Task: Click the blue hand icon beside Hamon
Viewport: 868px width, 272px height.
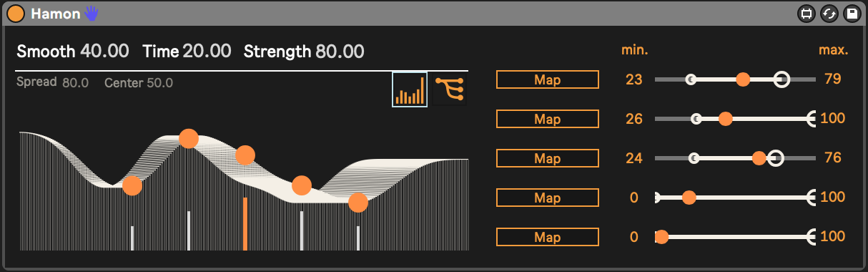Action: tap(91, 13)
